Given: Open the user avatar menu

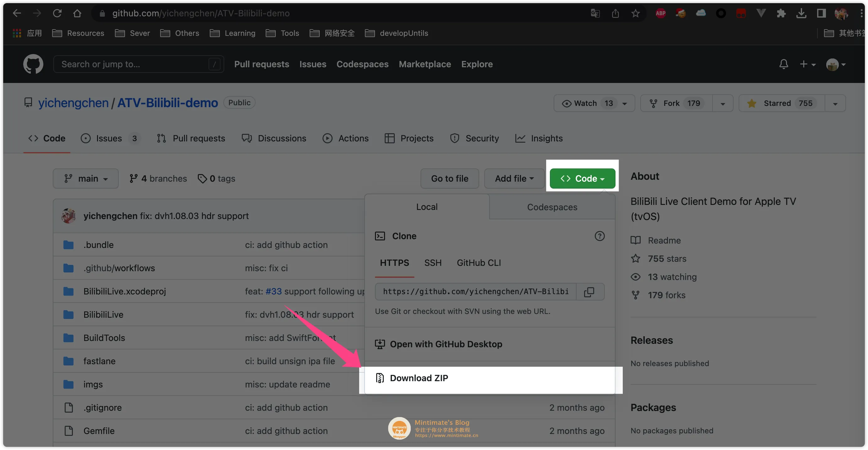Looking at the screenshot, I should coord(836,64).
